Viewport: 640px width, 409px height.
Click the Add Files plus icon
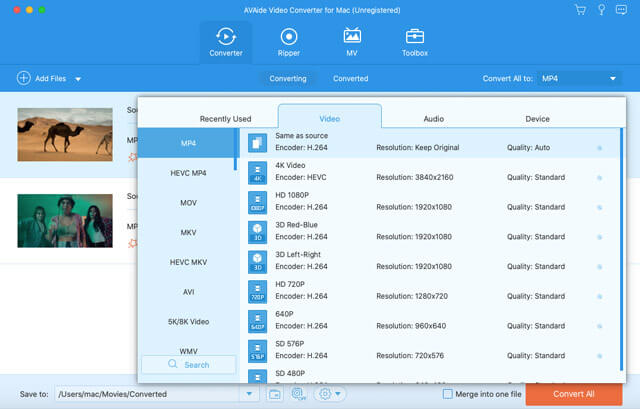(24, 78)
